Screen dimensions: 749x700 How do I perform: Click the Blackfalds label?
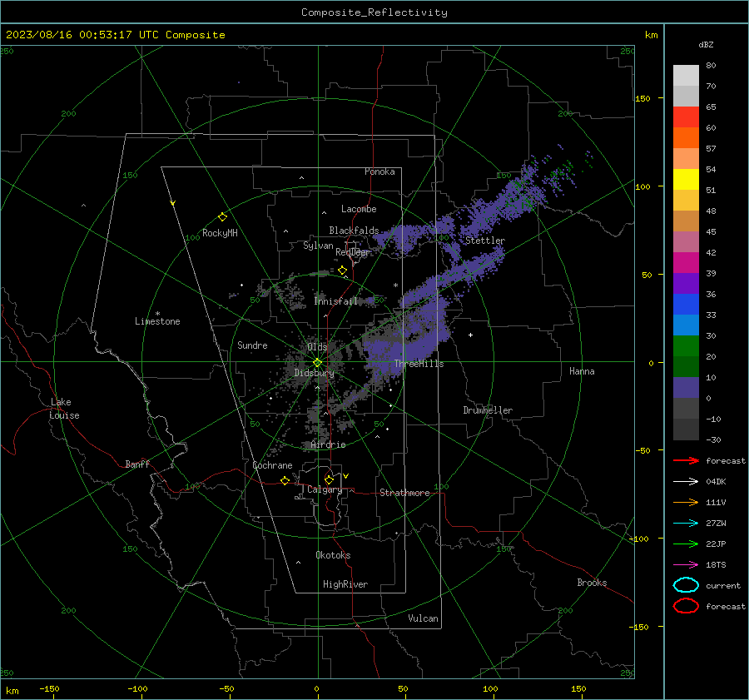pyautogui.click(x=354, y=231)
